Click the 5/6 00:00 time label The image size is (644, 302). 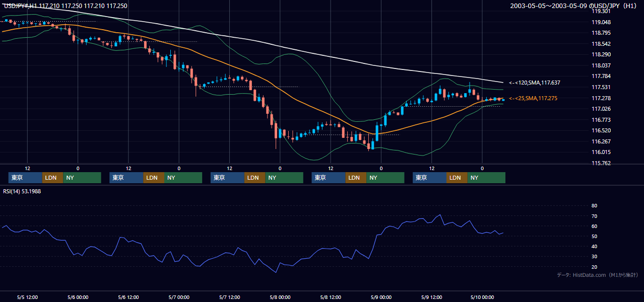tap(78, 297)
